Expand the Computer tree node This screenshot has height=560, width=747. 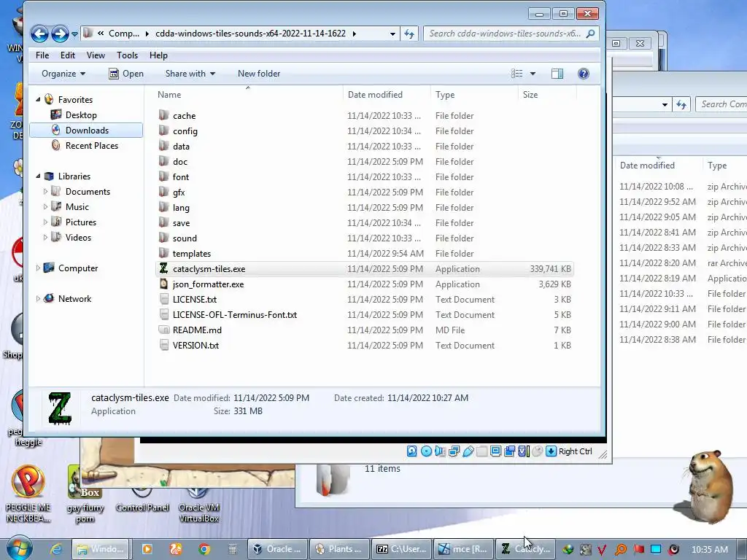pyautogui.click(x=38, y=268)
